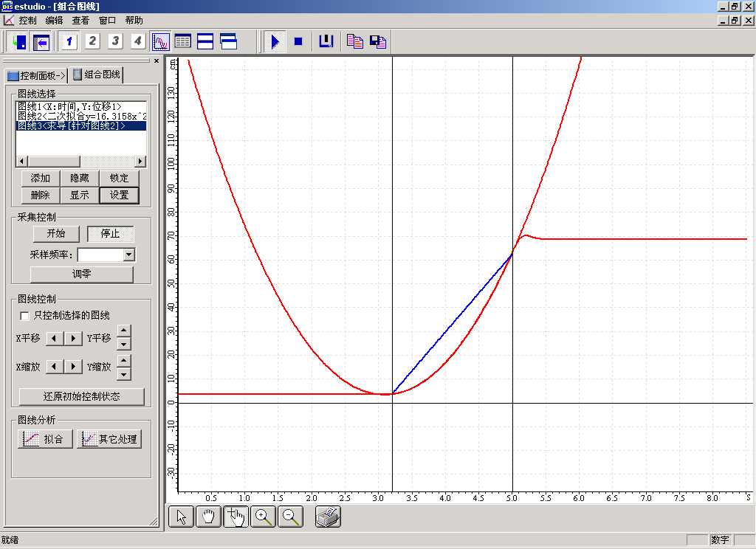Image resolution: width=756 pixels, height=549 pixels.
Task: Open the 采样频率 dropdown list
Action: point(129,255)
